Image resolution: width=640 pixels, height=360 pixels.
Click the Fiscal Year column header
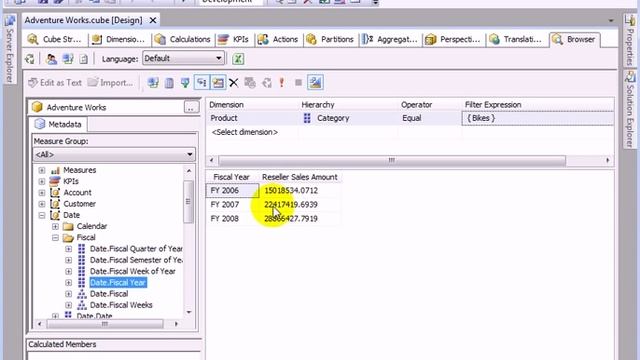tap(231, 177)
